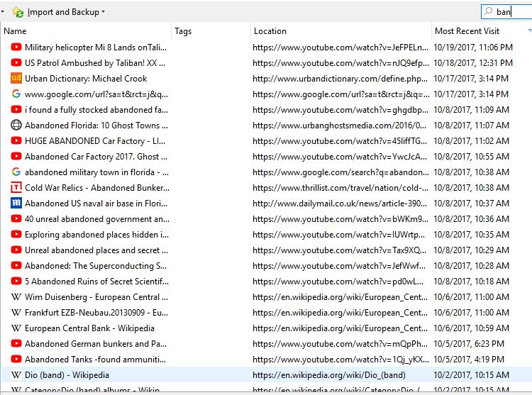
Task: Select 'Cold War Relics - Abandoned Bunker' entry
Action: click(97, 188)
